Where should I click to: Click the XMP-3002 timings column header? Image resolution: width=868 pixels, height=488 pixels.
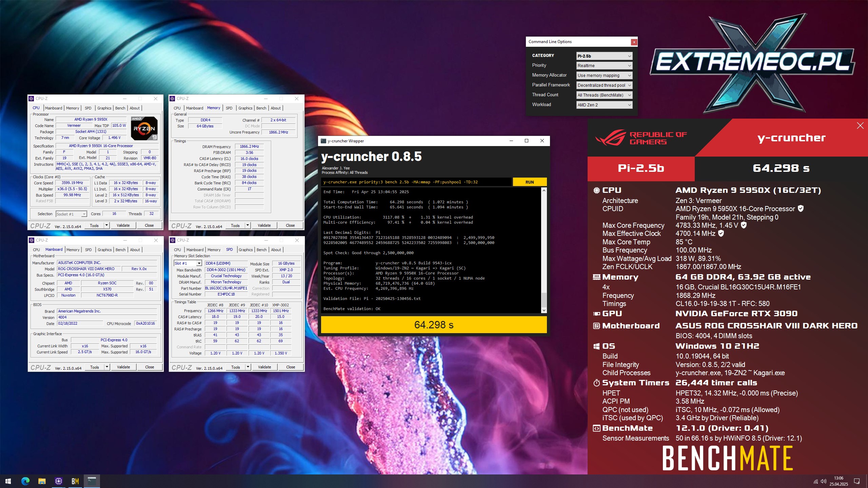pyautogui.click(x=280, y=305)
